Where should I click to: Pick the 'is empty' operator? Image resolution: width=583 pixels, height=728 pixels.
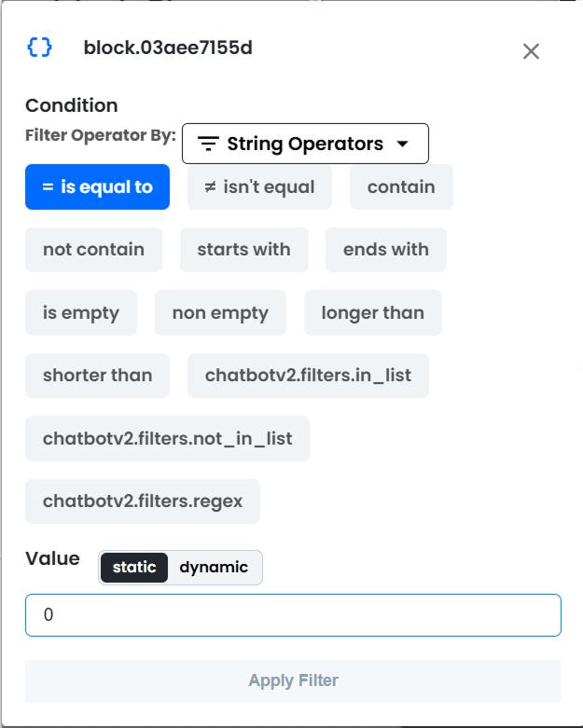point(81,312)
